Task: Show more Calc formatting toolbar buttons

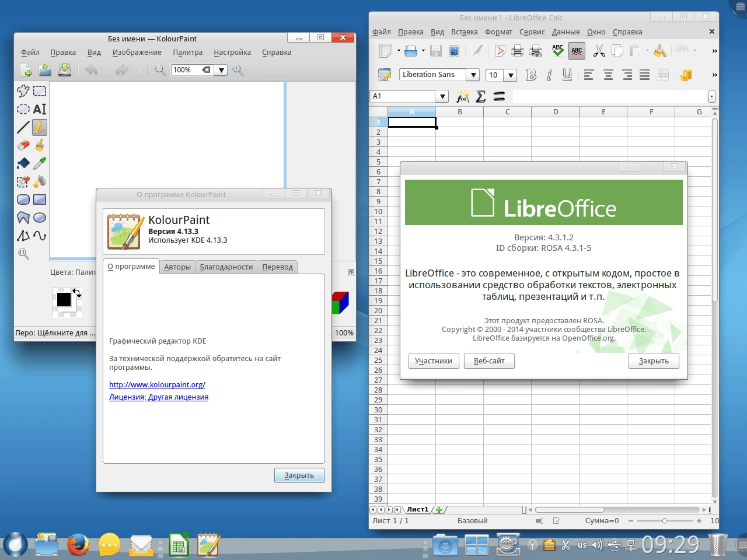Action: (x=714, y=75)
